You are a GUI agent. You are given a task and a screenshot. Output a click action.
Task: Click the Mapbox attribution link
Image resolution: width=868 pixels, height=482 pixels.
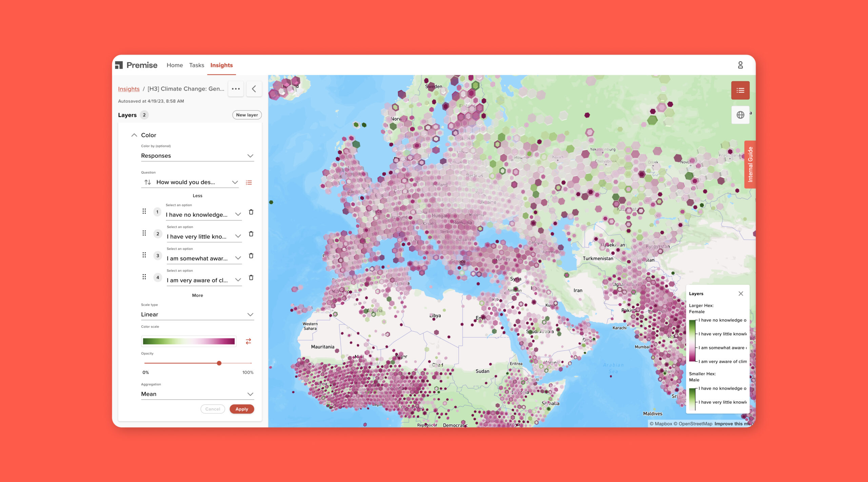coord(661,424)
